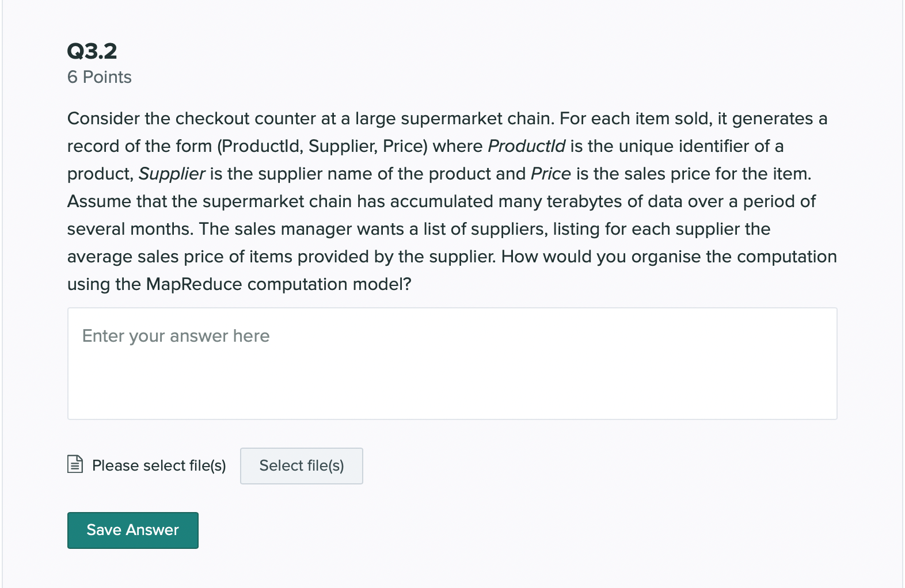Click the '6 Points' label

click(x=99, y=77)
